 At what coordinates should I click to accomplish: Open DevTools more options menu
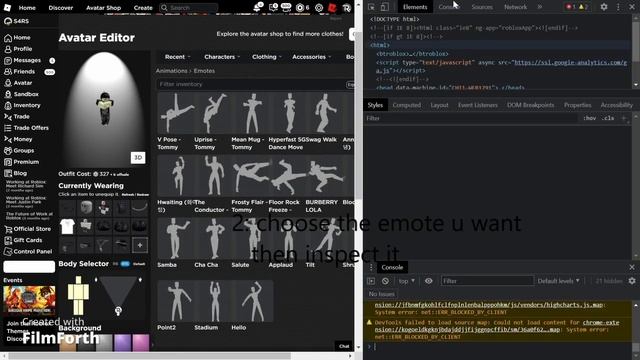(x=618, y=7)
